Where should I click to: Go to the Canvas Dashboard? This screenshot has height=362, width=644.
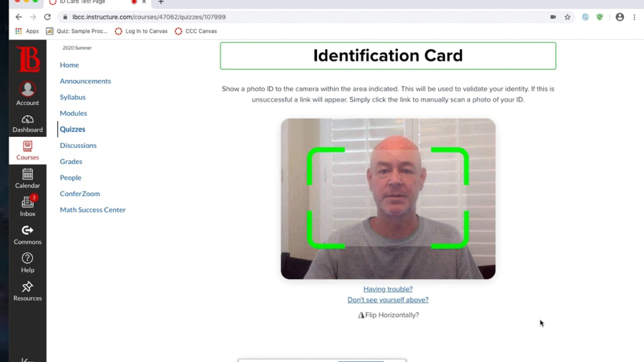point(27,123)
